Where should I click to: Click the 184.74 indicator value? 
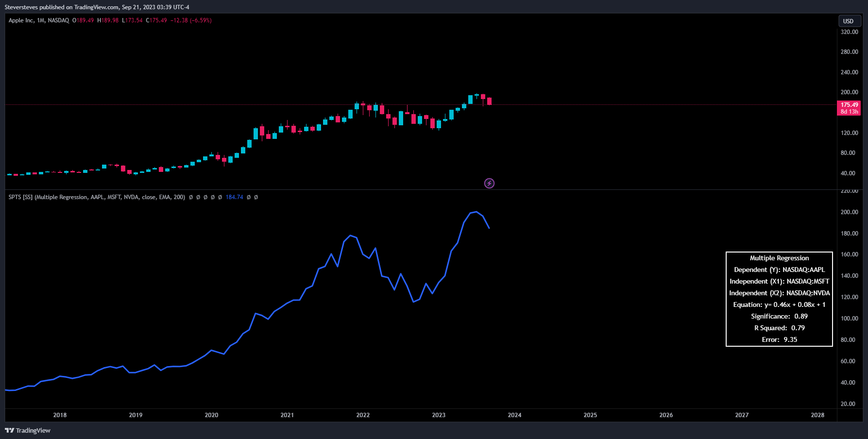[x=234, y=197]
